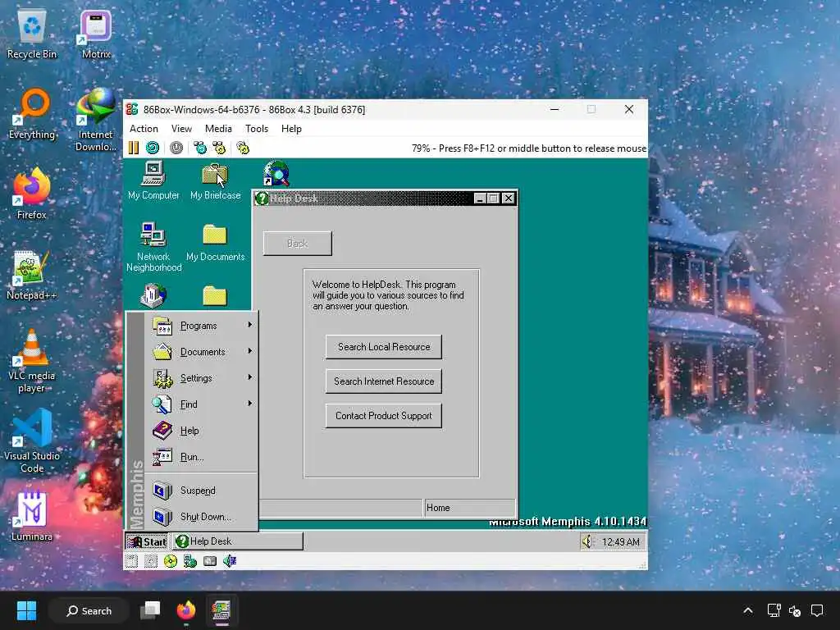Click the second floppy drive status icon
The height and width of the screenshot is (630, 840).
[151, 561]
